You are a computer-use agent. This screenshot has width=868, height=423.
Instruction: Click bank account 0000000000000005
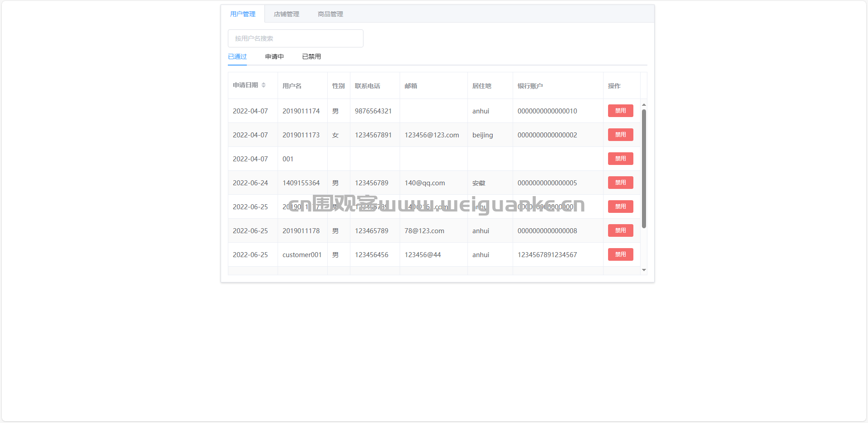(547, 183)
